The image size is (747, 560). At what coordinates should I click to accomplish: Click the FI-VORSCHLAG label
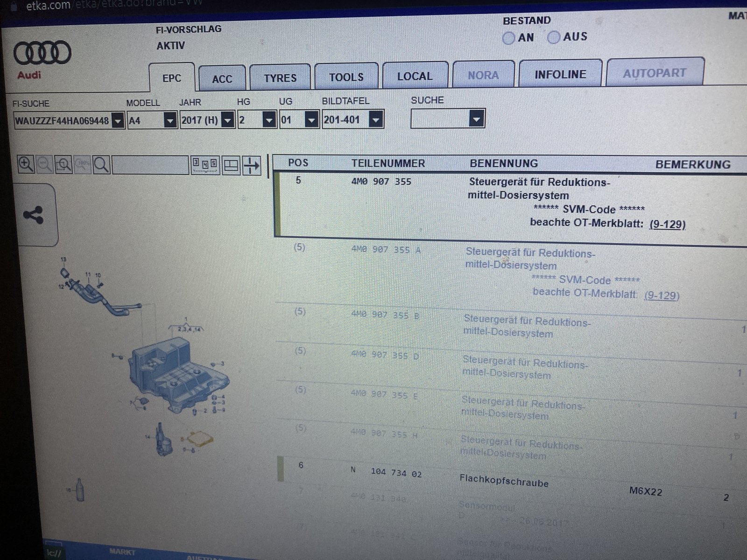click(189, 29)
